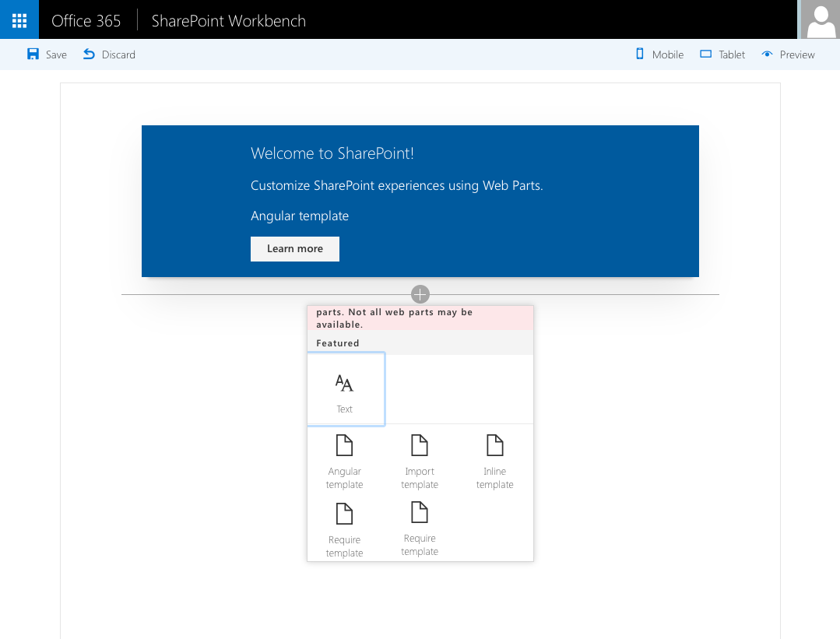Click Angular template text in blue banner
The height and width of the screenshot is (639, 840).
coord(300,216)
